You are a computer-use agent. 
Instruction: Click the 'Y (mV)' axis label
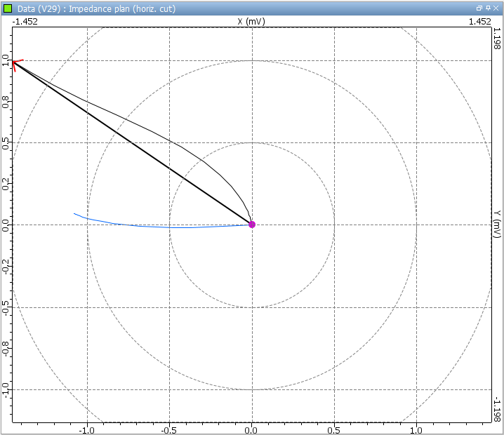(x=496, y=225)
